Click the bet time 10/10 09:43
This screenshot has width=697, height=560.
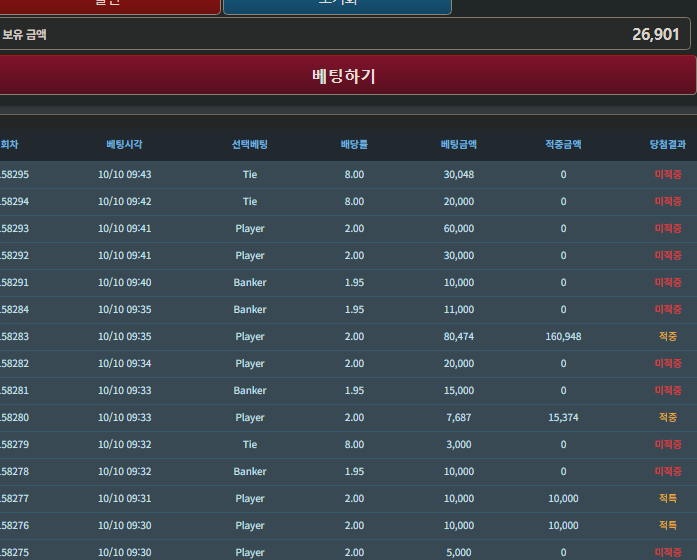(x=124, y=175)
